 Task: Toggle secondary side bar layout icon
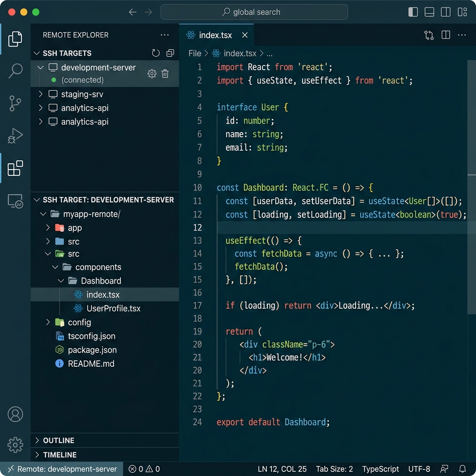pyautogui.click(x=446, y=12)
